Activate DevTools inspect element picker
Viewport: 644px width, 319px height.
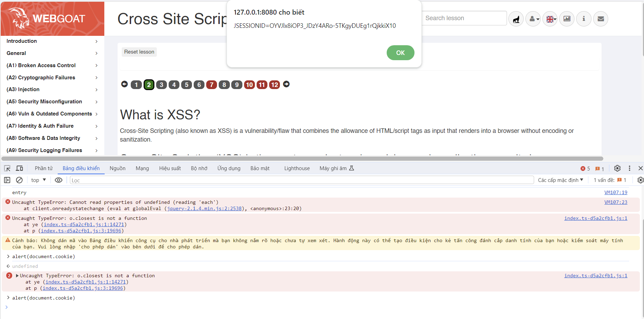click(7, 168)
